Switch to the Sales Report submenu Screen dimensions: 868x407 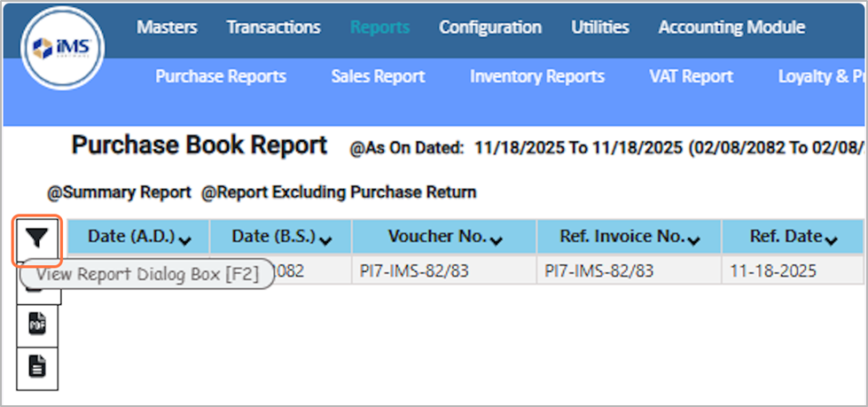[378, 76]
